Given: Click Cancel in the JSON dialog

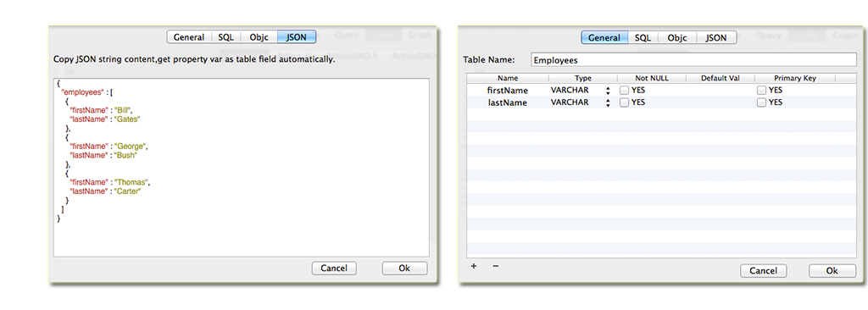Looking at the screenshot, I should 334,268.
